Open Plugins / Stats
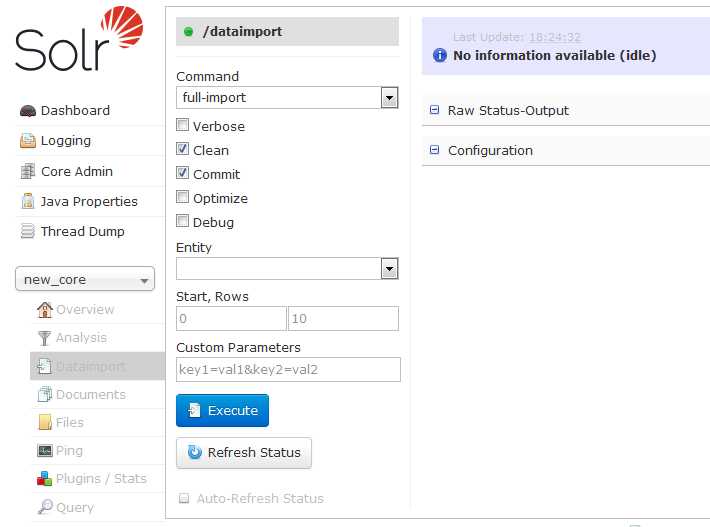Screen dimensions: 710x527 coord(101,479)
